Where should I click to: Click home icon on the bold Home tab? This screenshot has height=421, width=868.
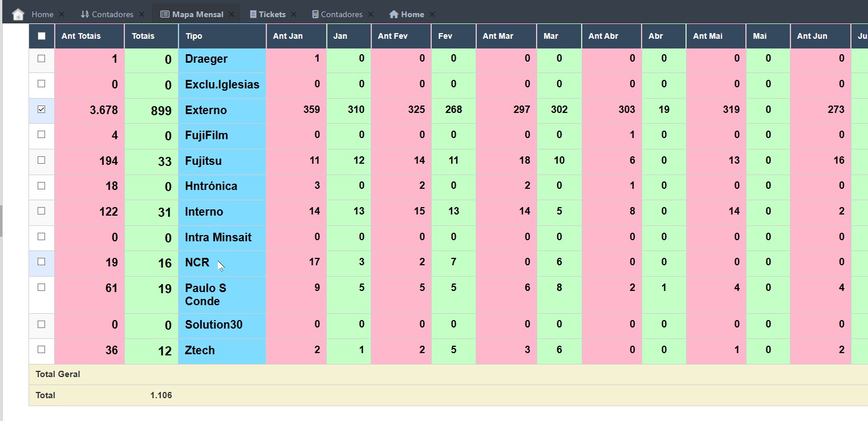pyautogui.click(x=394, y=14)
